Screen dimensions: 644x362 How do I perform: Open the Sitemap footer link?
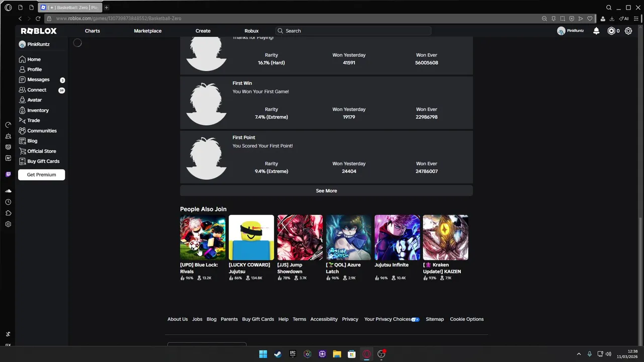435,319
